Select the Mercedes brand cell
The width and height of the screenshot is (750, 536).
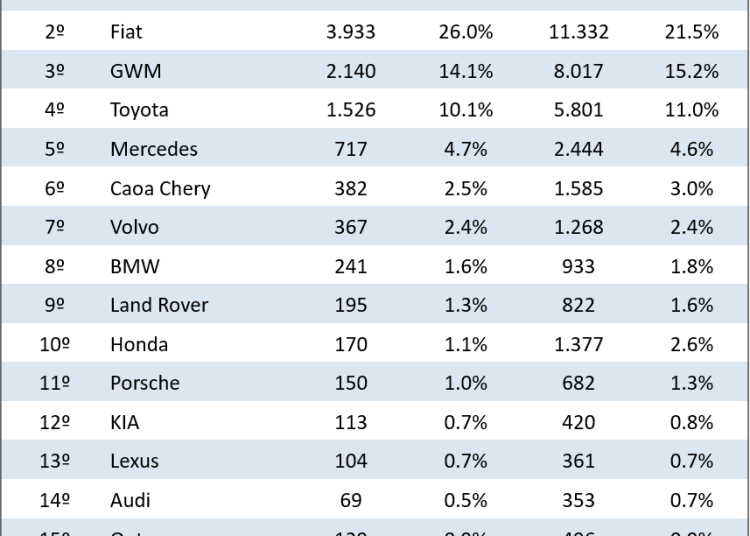153,149
